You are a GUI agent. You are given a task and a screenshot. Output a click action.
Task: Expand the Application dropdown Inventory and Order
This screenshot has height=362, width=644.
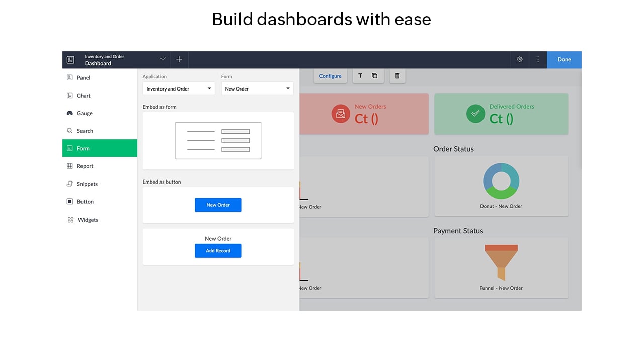click(179, 89)
